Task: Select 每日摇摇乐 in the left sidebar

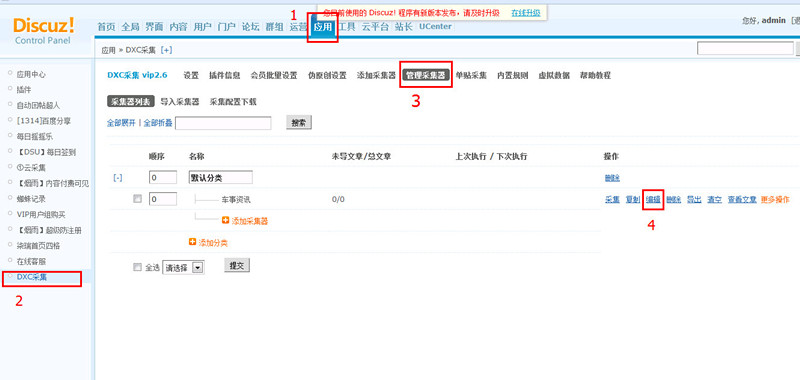Action: [35, 136]
